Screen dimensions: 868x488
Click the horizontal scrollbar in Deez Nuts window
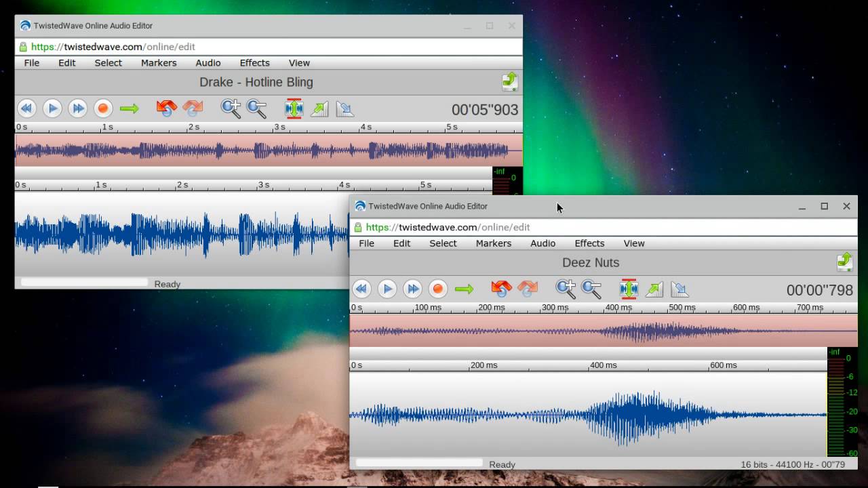coord(419,463)
